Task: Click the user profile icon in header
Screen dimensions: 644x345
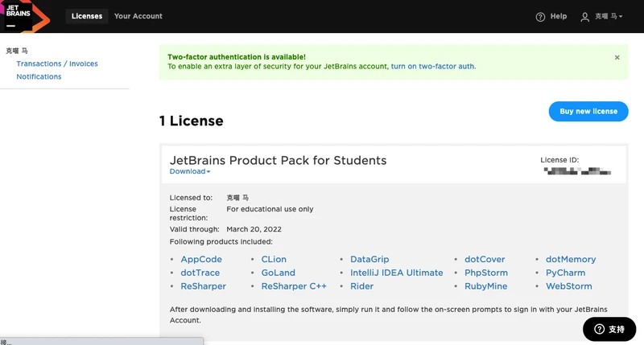Action: [x=585, y=17]
